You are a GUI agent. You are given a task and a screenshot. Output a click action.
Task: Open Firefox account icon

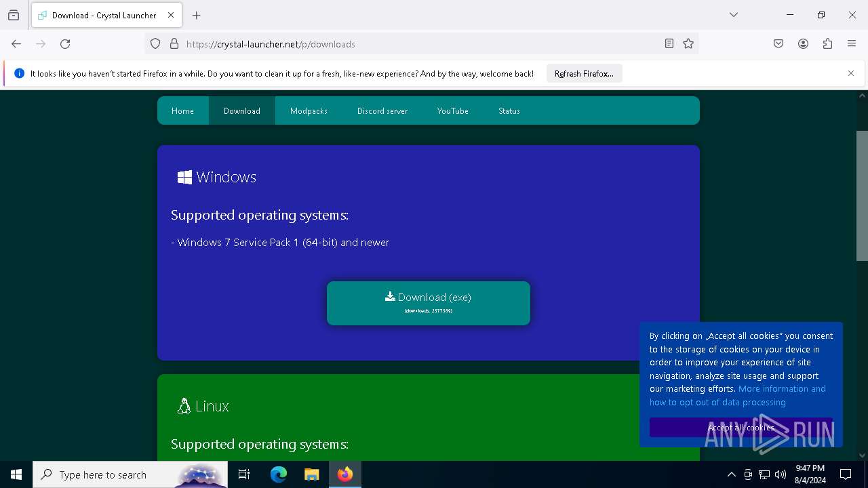[x=803, y=44]
